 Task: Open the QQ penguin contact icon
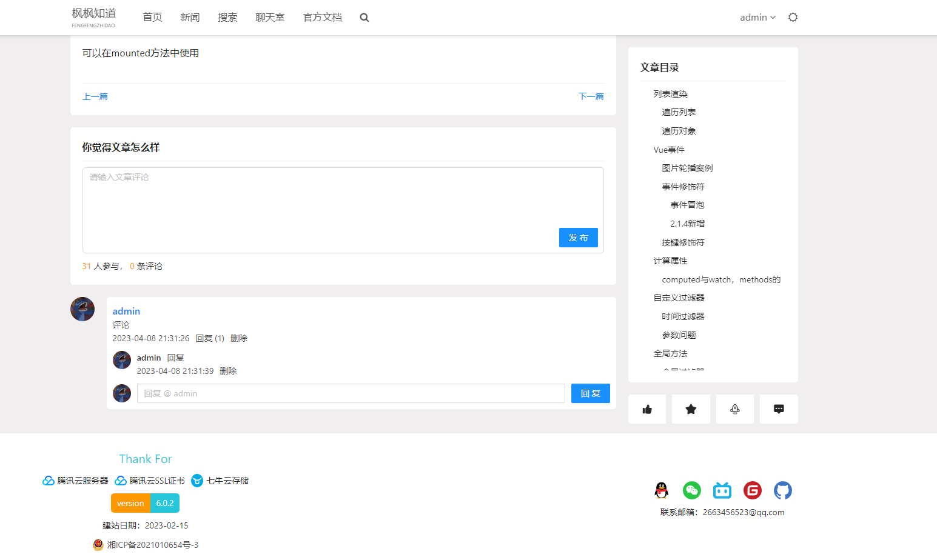pos(662,490)
